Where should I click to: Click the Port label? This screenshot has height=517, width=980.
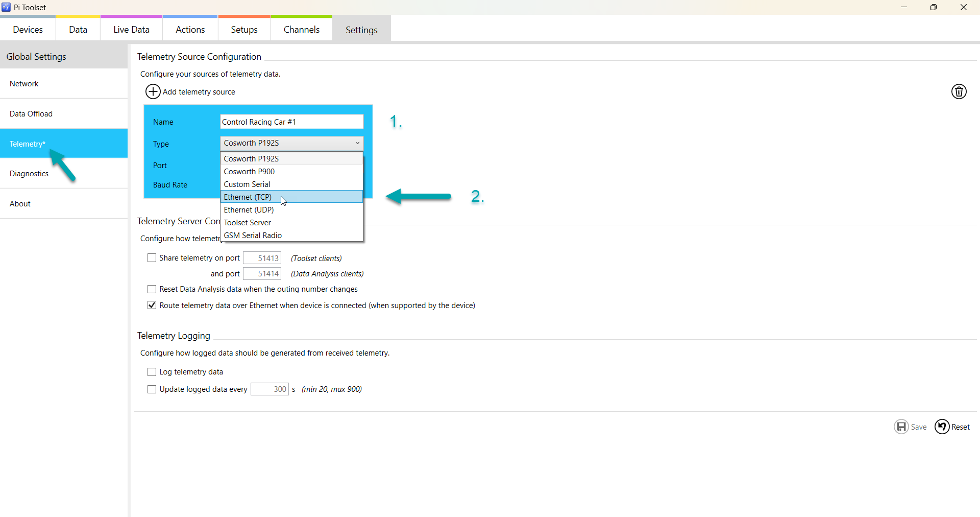pyautogui.click(x=160, y=166)
